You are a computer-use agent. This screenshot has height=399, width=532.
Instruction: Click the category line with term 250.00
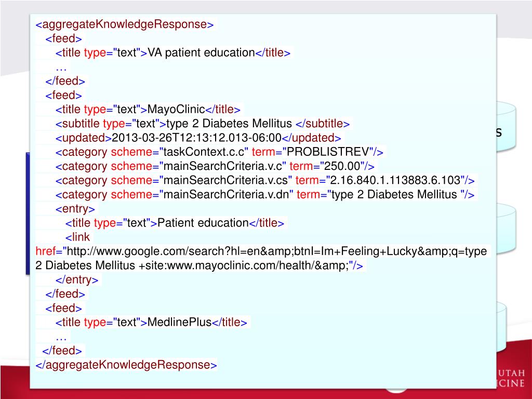tap(215, 166)
